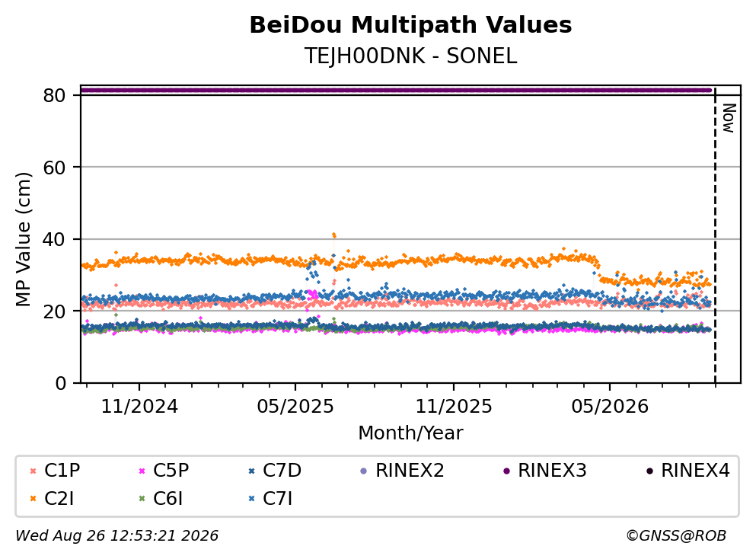Select the C7D legend label

pyautogui.click(x=282, y=470)
